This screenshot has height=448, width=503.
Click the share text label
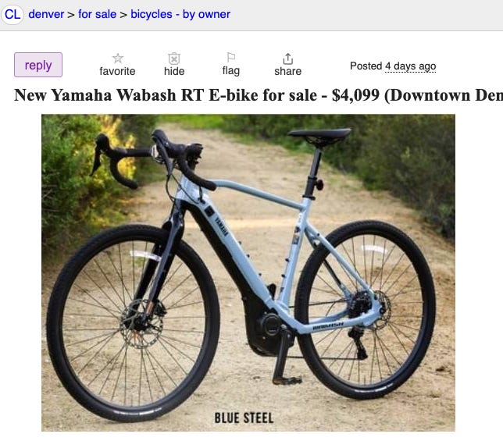(x=287, y=71)
